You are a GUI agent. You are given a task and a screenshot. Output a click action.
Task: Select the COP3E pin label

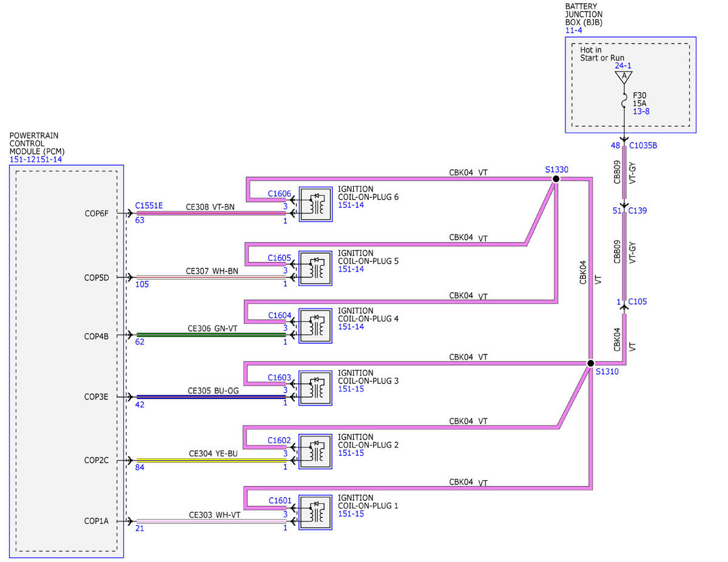pyautogui.click(x=96, y=398)
